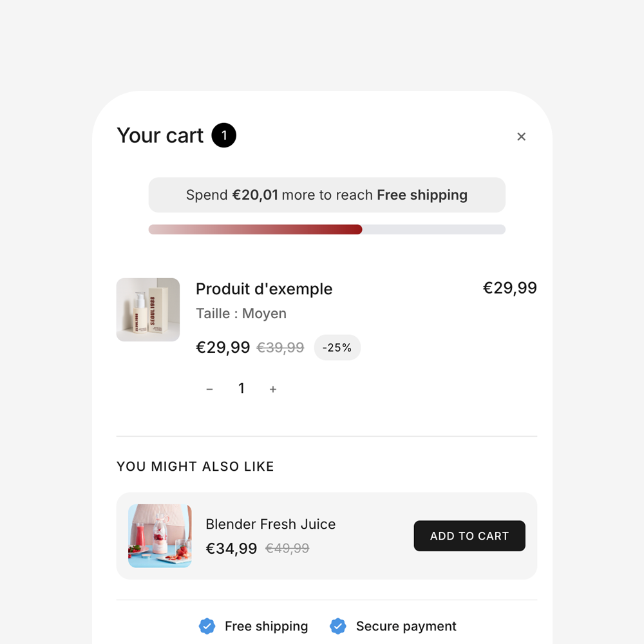The width and height of the screenshot is (644, 644).
Task: Close the cart drawer with the X
Action: click(521, 137)
